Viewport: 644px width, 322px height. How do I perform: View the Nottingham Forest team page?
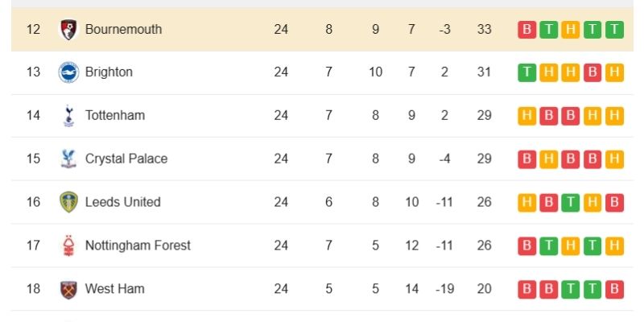(138, 246)
